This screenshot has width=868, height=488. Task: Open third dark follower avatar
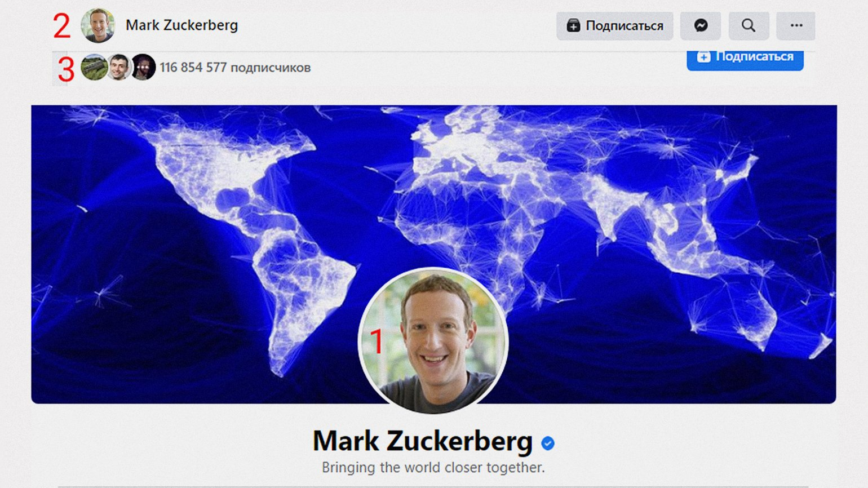click(x=144, y=68)
